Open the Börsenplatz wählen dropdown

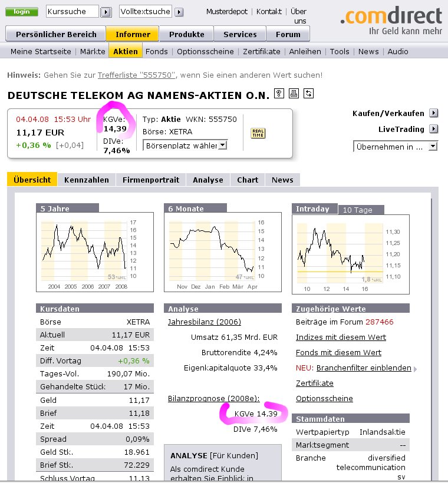[x=185, y=145]
